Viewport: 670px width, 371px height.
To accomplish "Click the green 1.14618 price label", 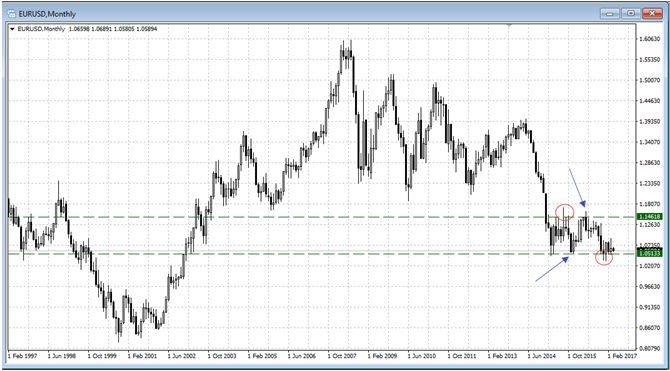I will click(649, 217).
